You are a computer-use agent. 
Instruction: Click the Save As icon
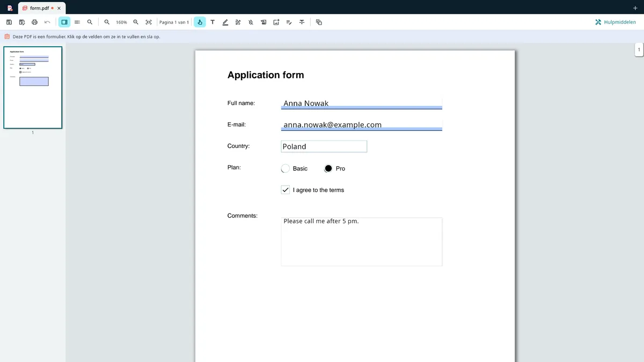(x=22, y=22)
